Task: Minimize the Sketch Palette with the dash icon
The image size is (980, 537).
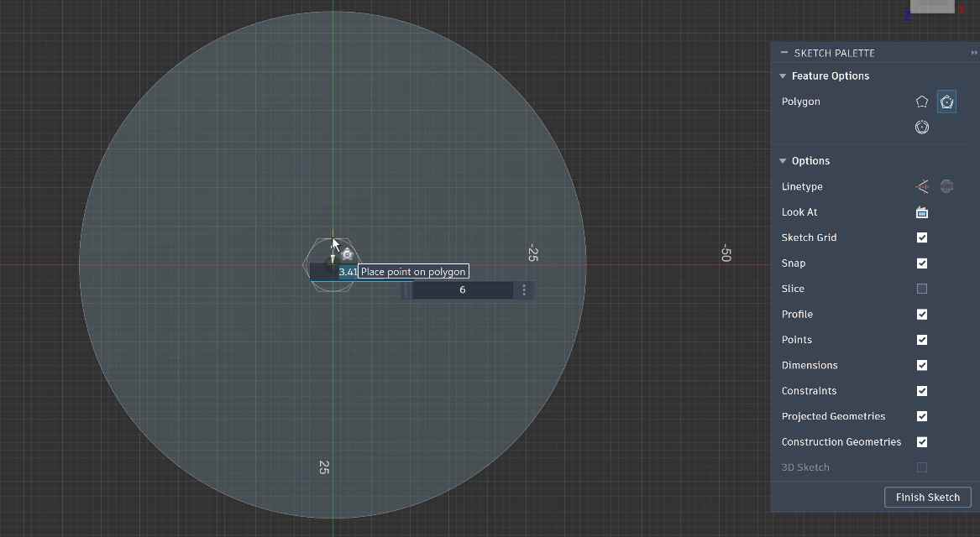Action: click(x=783, y=53)
